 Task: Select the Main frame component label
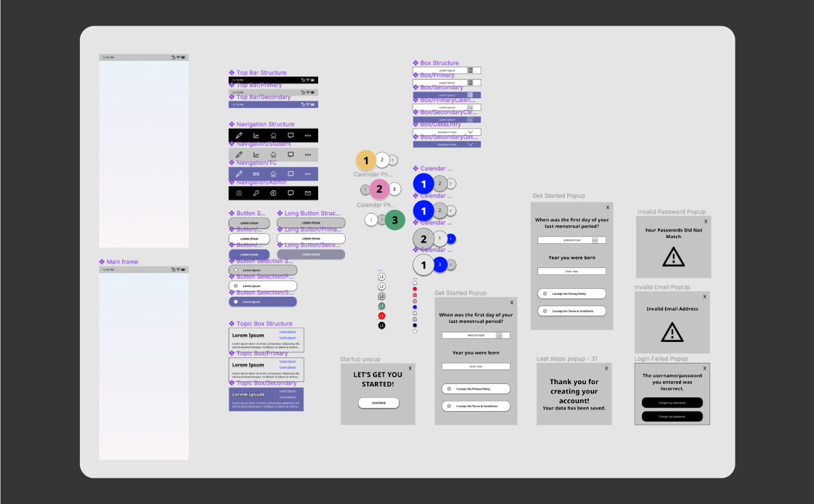tap(122, 262)
